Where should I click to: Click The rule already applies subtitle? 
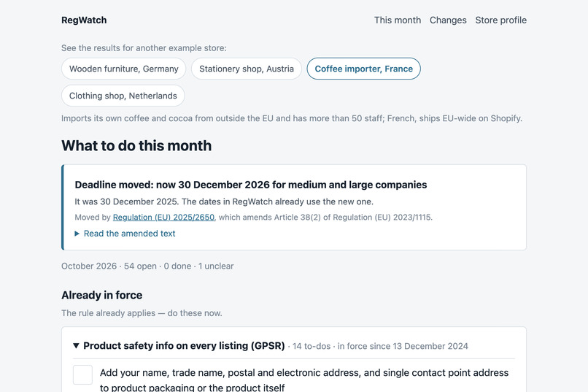(142, 313)
